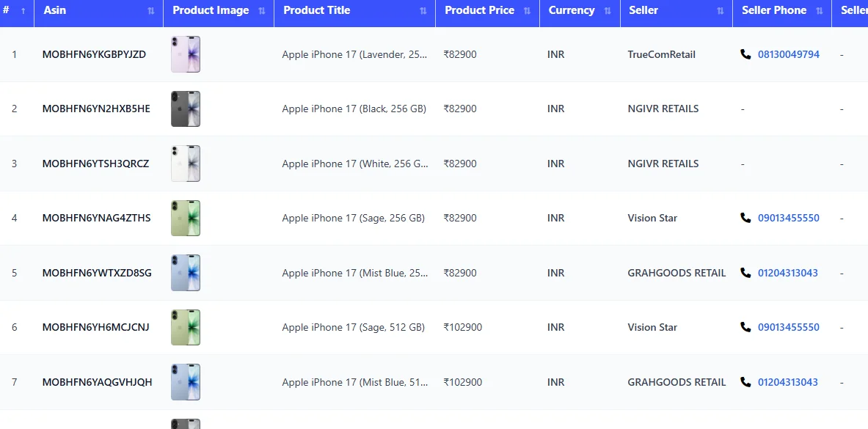This screenshot has height=429, width=868.
Task: Select ASIN MOBHFN6YAQGVHJQH
Action: [x=98, y=382]
